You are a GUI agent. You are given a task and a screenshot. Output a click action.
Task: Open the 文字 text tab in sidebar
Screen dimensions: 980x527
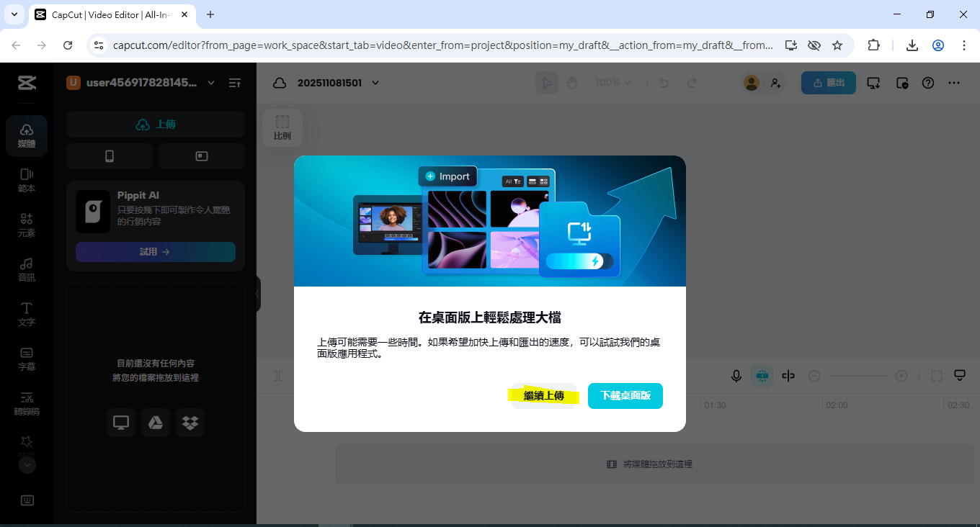tap(27, 314)
